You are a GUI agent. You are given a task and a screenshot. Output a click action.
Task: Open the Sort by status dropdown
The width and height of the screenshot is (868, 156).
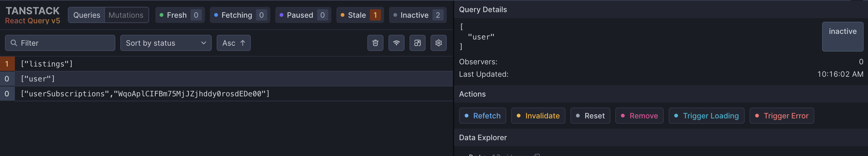point(166,43)
